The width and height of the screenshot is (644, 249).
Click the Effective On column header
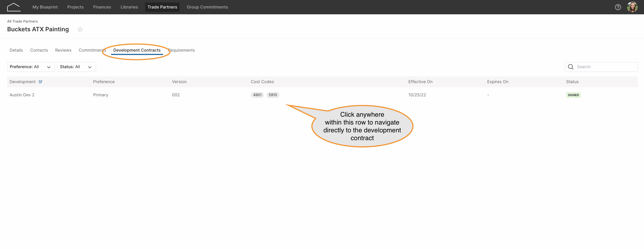pos(420,82)
